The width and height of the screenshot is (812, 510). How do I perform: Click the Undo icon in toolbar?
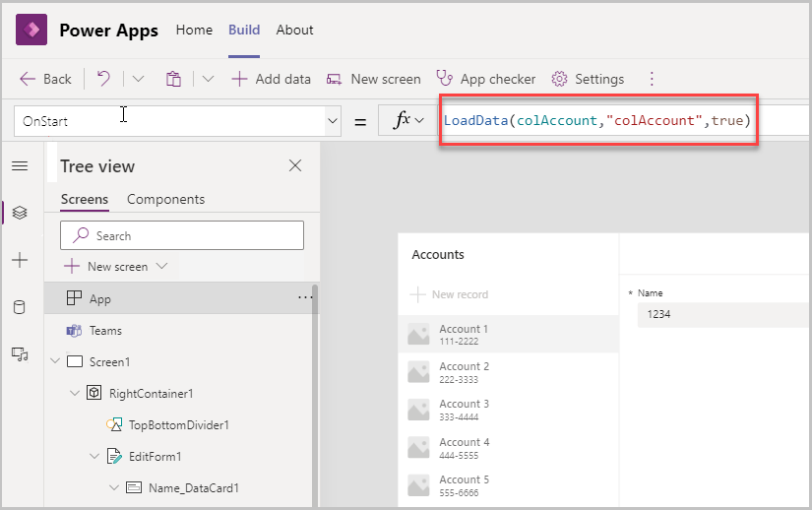(103, 79)
